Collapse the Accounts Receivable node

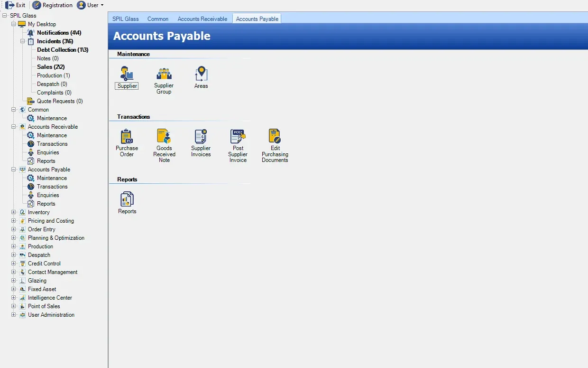pyautogui.click(x=14, y=127)
